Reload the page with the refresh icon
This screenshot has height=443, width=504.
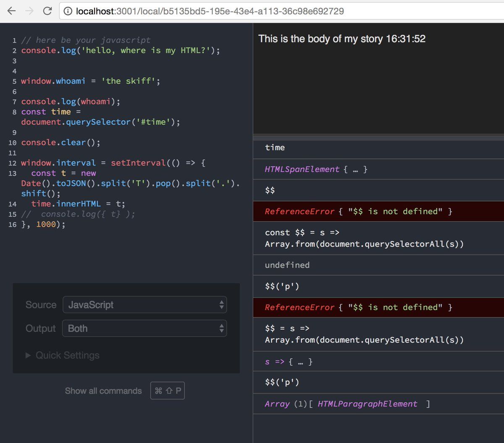(47, 11)
